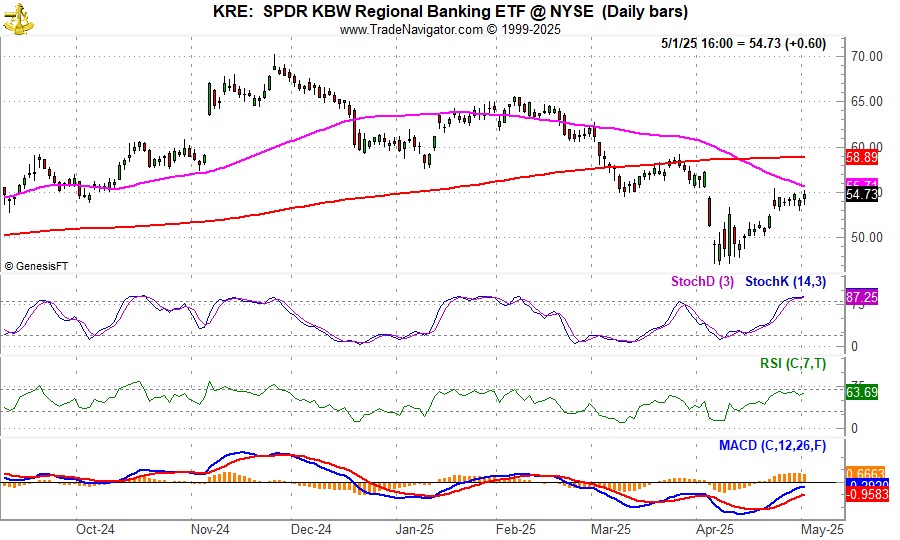
Task: Click the -0.9583 red MACD signal tag
Action: [867, 495]
